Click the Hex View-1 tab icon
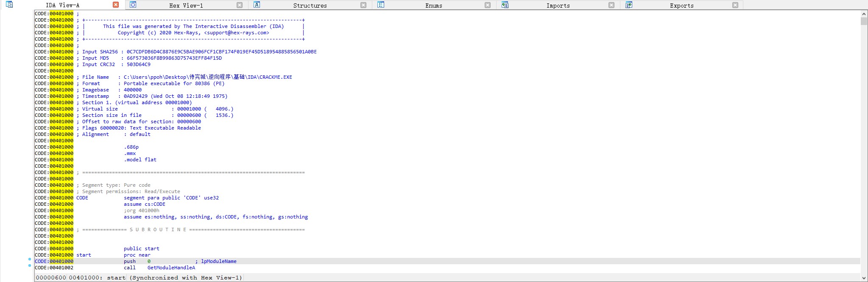This screenshot has height=282, width=868. click(133, 5)
